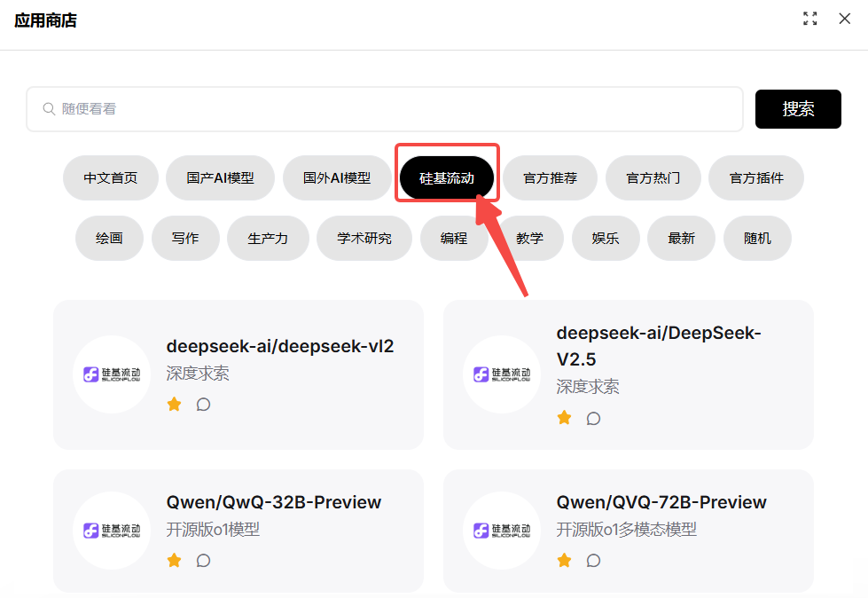
Task: Click the search magnifier icon
Action: (x=50, y=109)
